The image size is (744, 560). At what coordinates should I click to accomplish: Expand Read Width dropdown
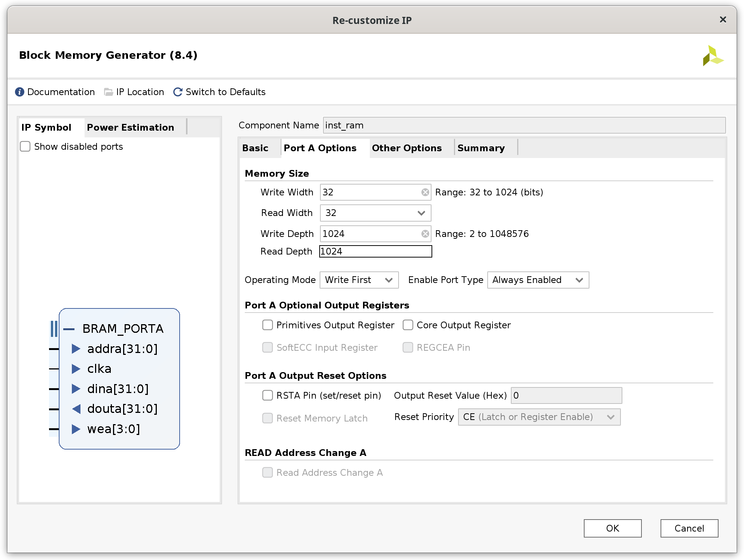click(423, 212)
